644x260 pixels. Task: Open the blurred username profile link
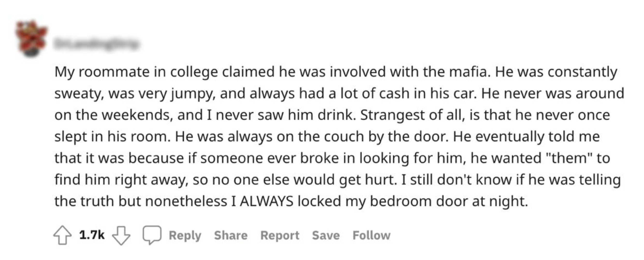96,44
